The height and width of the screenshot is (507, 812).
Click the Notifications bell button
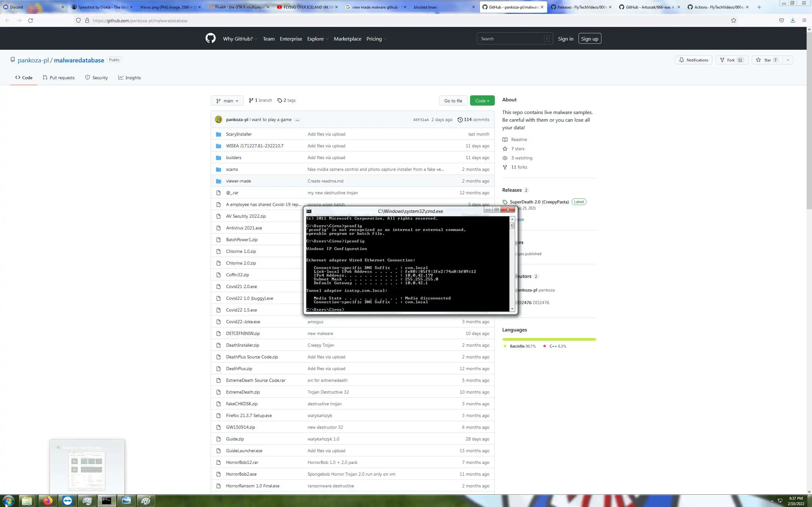693,60
